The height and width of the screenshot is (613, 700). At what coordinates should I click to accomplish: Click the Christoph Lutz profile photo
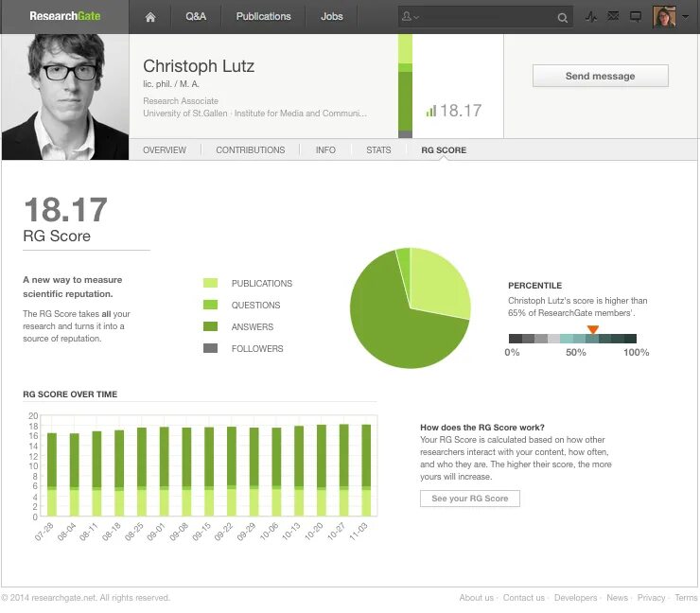[x=65, y=96]
